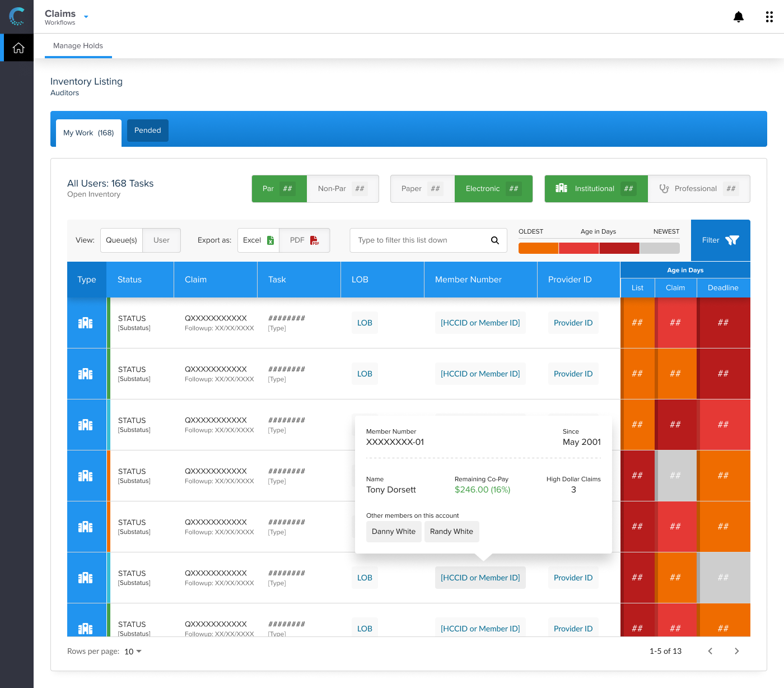Viewport: 784px width, 688px height.
Task: Open the rows per page dropdown
Action: pos(133,652)
